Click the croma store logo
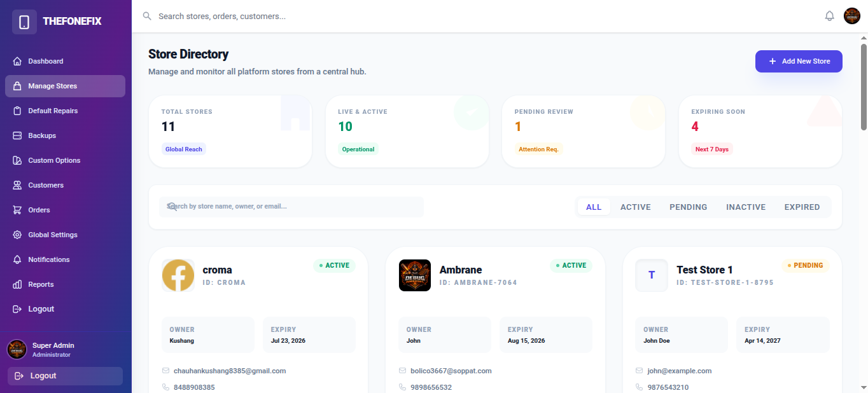 point(178,275)
